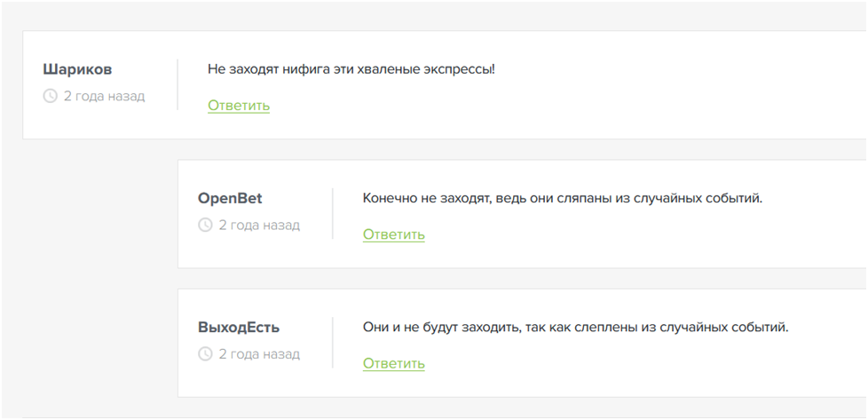Click the clock icon in OpenBet's reply
This screenshot has width=868, height=420.
click(205, 225)
